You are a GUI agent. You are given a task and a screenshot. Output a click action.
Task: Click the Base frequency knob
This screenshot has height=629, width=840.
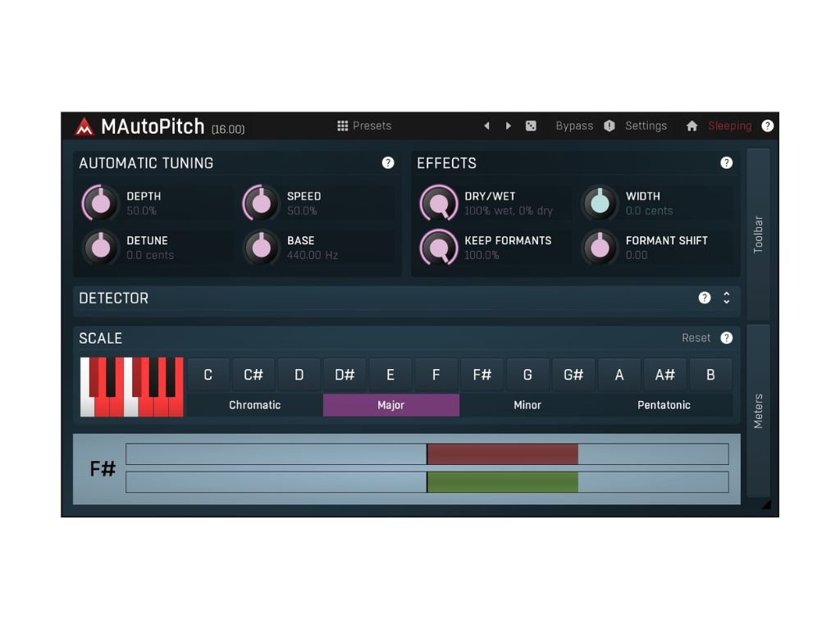(261, 248)
